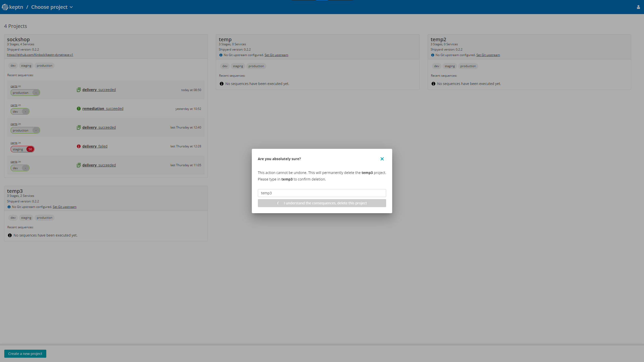This screenshot has height=362, width=644.
Task: Open Set Git upstream for the temp project
Action: 276,55
